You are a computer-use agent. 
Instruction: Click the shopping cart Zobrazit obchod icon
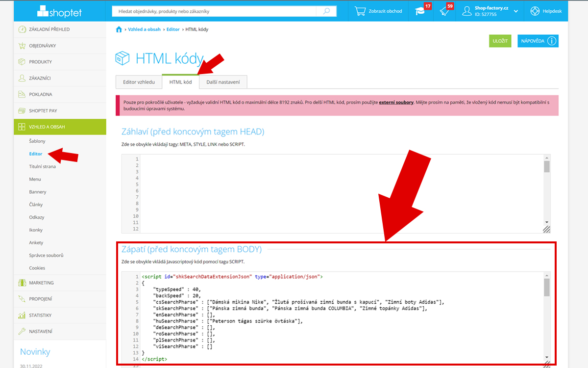(360, 11)
